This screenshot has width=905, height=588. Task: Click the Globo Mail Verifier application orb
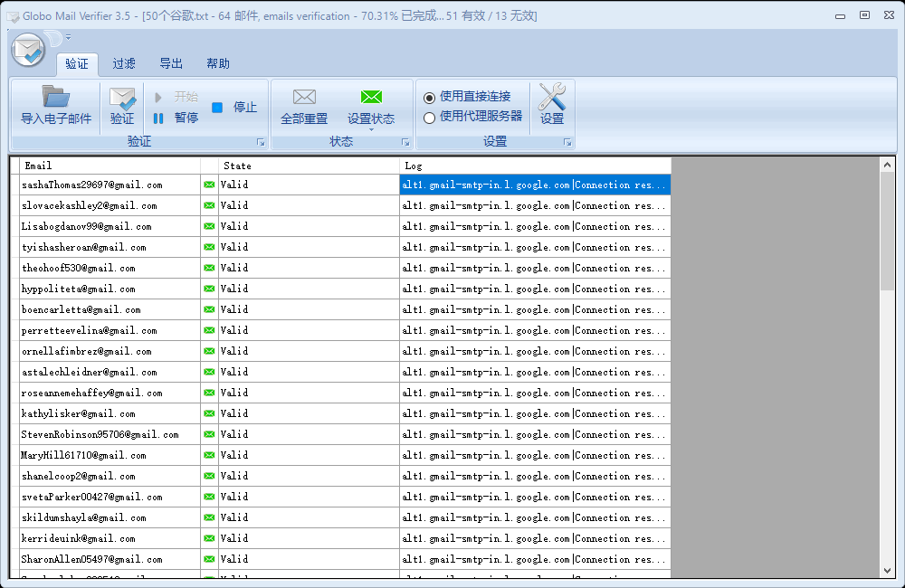pyautogui.click(x=28, y=50)
